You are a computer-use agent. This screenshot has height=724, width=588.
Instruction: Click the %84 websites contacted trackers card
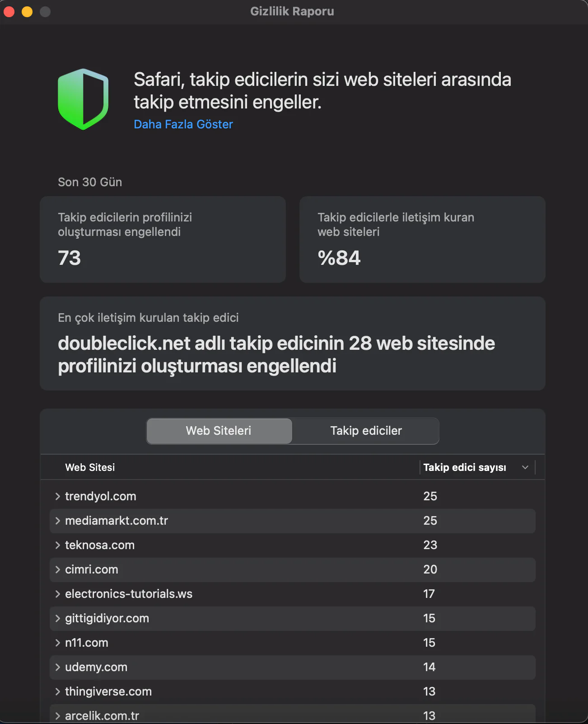click(x=422, y=240)
